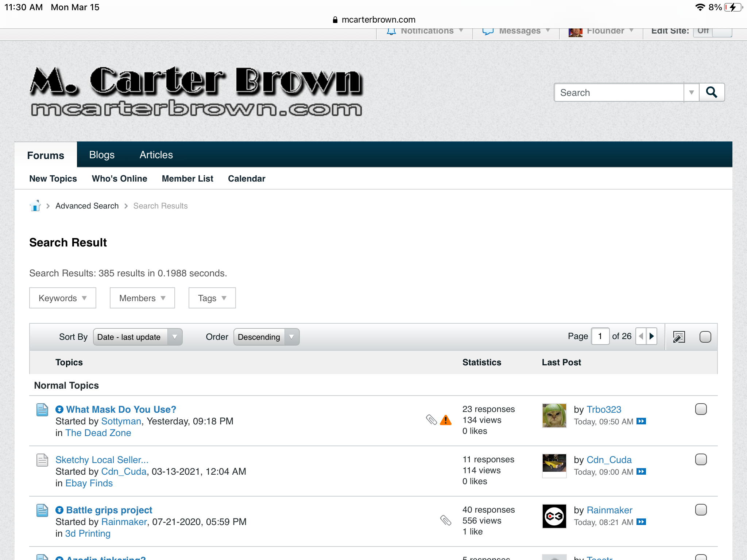Open the 3d Printing forum link

(88, 533)
